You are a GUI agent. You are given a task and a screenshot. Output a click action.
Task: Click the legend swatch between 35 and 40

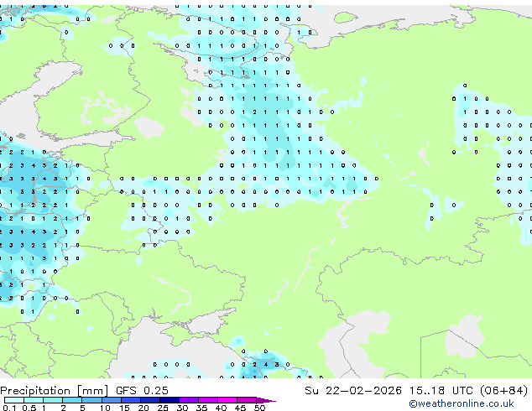207,400
